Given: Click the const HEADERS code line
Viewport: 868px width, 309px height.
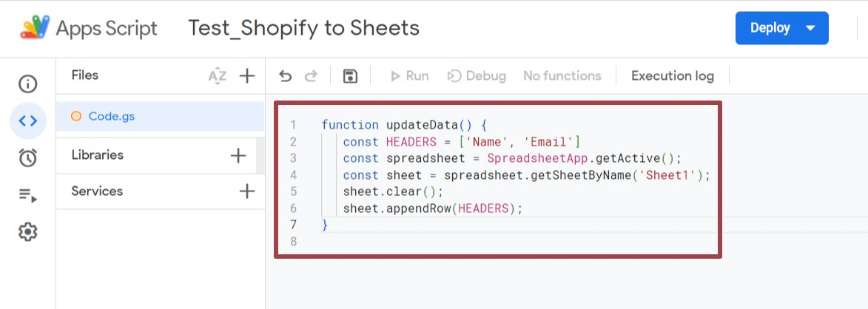Looking at the screenshot, I should click(x=461, y=142).
